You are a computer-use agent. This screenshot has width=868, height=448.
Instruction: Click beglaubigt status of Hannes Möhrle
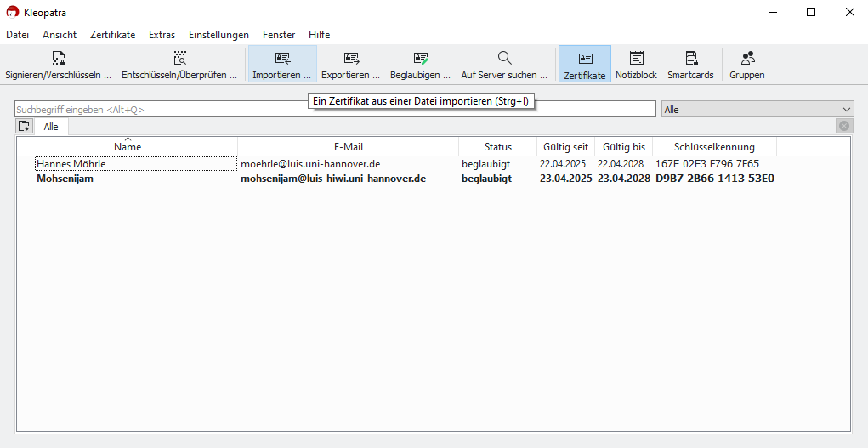click(x=486, y=164)
